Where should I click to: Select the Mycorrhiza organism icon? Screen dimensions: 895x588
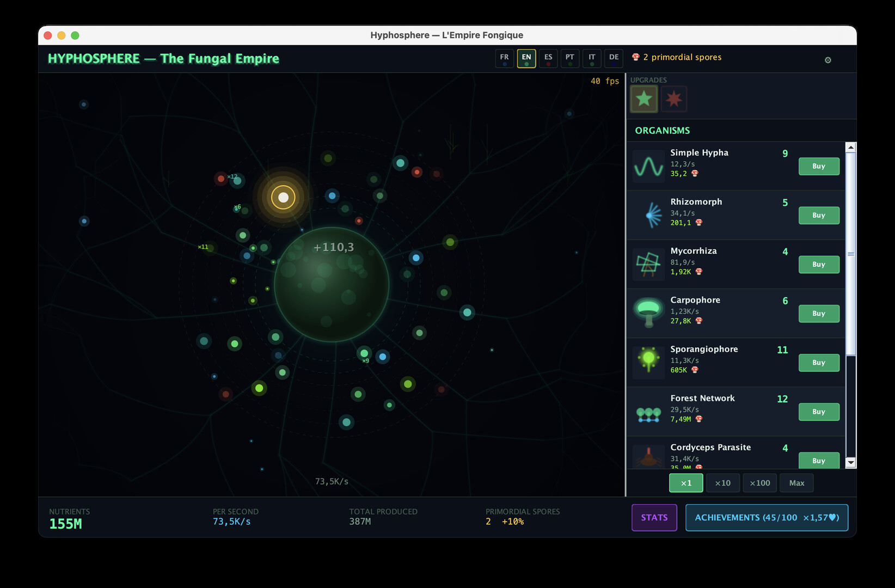pyautogui.click(x=648, y=264)
